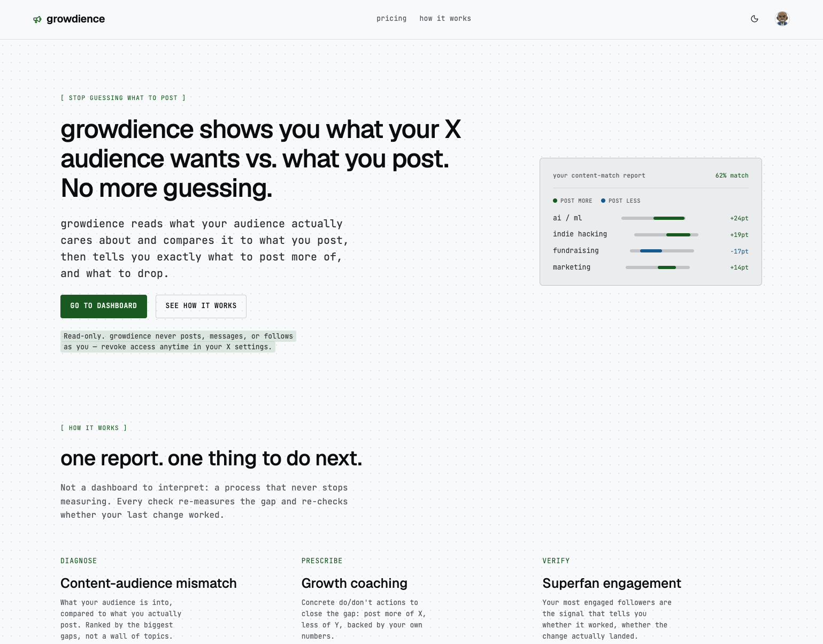The width and height of the screenshot is (823, 644).
Task: Click the PRESCRIBE step label
Action: 322,561
